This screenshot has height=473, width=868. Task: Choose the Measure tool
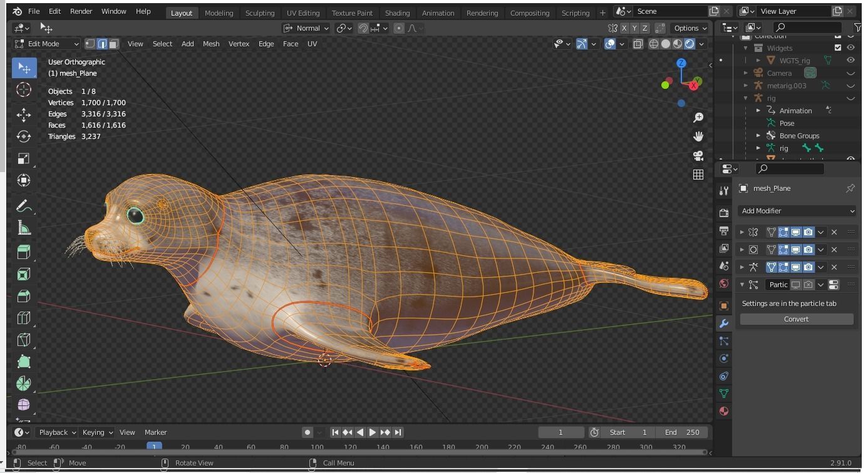tap(24, 228)
